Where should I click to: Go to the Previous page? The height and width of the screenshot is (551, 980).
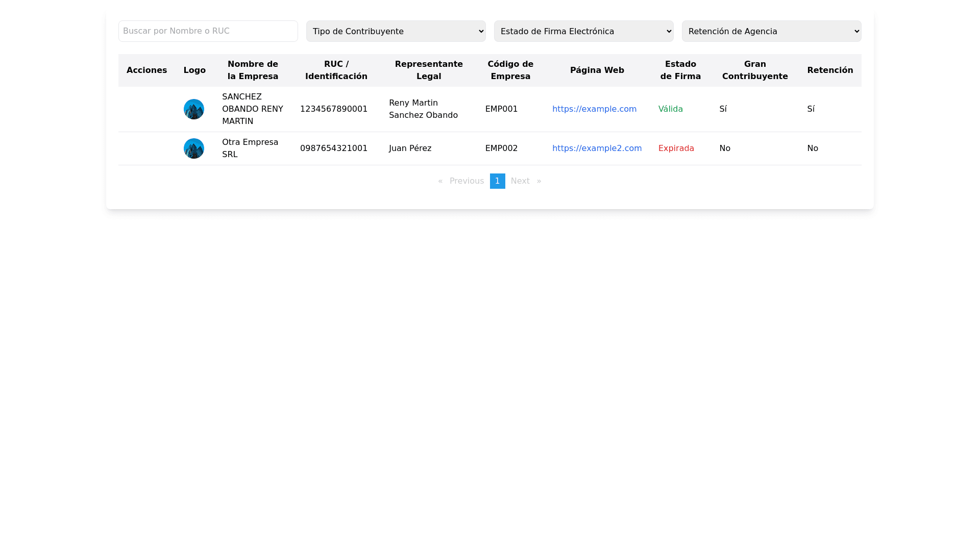pos(467,181)
